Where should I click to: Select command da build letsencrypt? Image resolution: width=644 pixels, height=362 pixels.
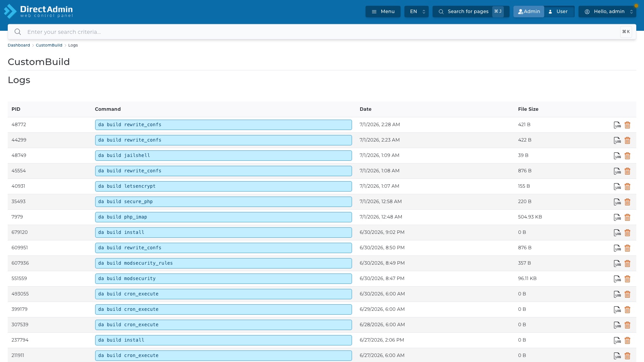[223, 186]
